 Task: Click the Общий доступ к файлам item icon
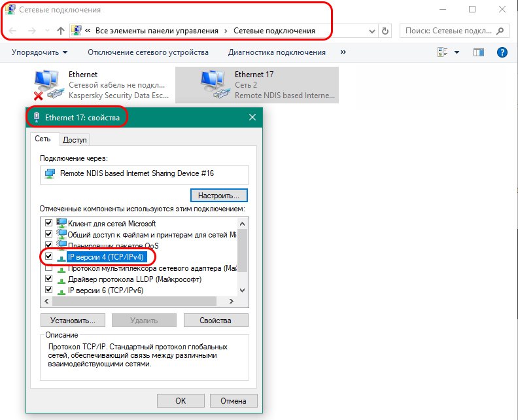61,234
